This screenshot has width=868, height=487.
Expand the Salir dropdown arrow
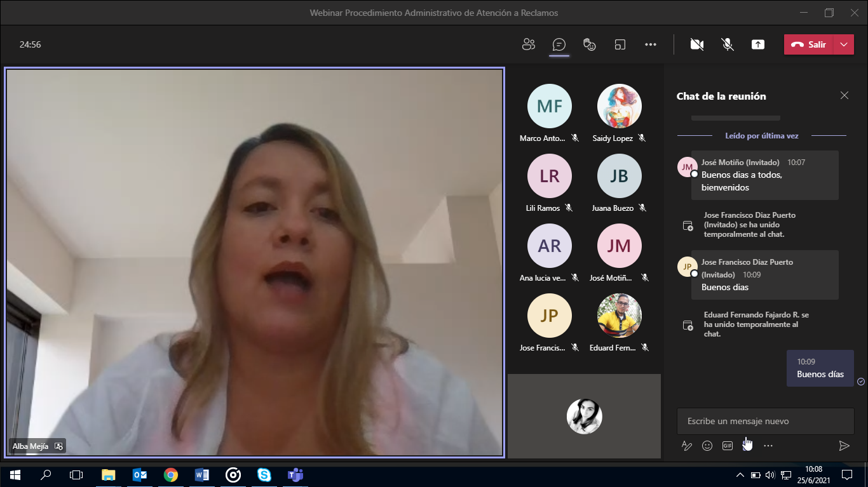843,44
